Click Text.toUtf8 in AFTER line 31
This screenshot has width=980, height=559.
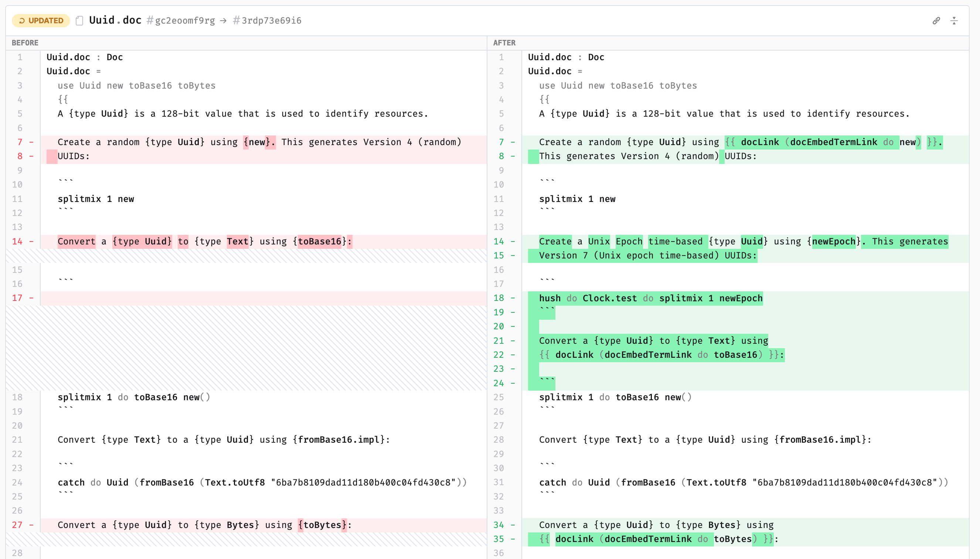click(716, 482)
